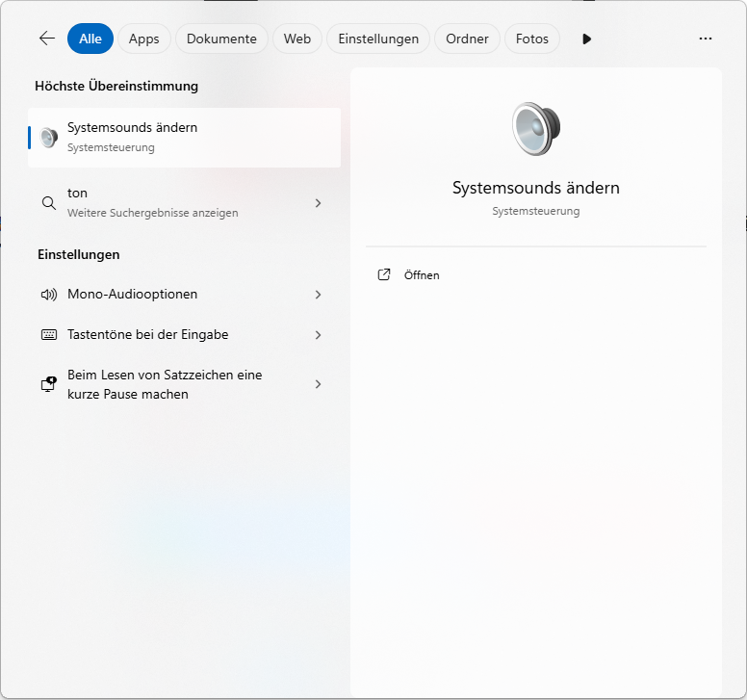Switch to the Apps filter tab

(x=143, y=39)
